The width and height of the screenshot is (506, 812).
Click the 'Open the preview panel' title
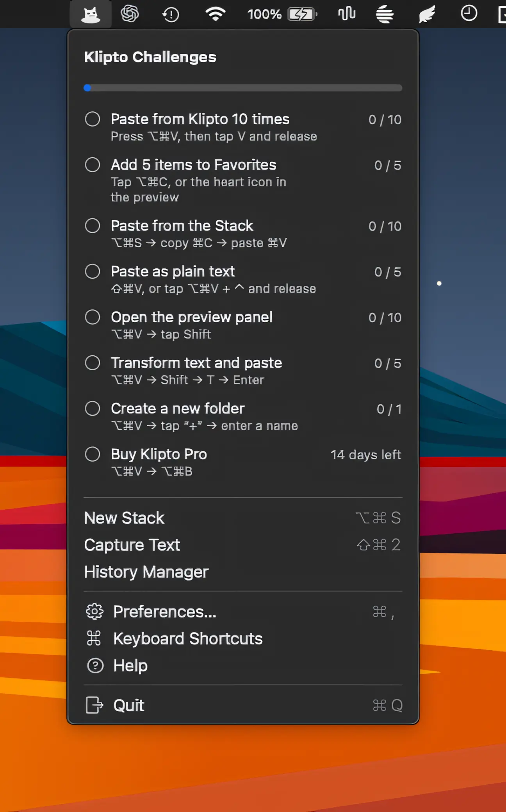(x=192, y=317)
